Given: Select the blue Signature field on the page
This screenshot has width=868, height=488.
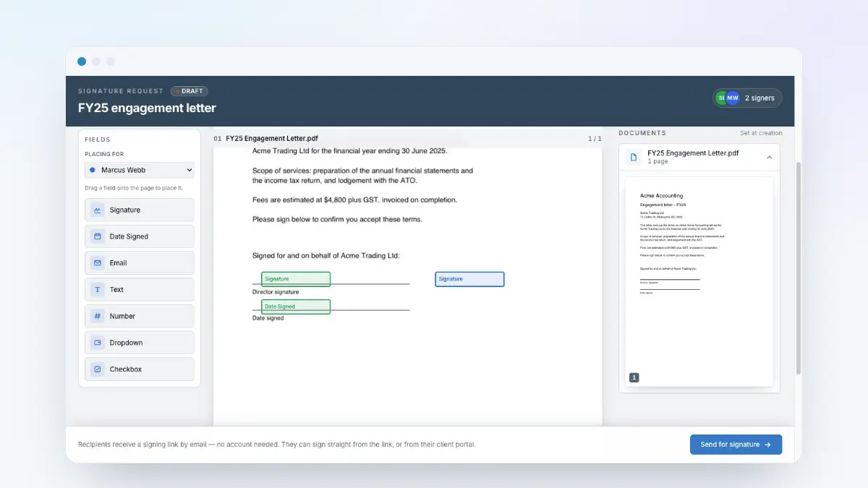Looking at the screenshot, I should tap(469, 279).
